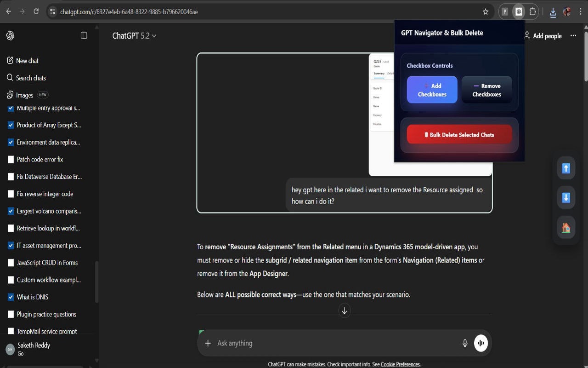Click the plus icon to add attachments
588x368 pixels.
(x=208, y=343)
